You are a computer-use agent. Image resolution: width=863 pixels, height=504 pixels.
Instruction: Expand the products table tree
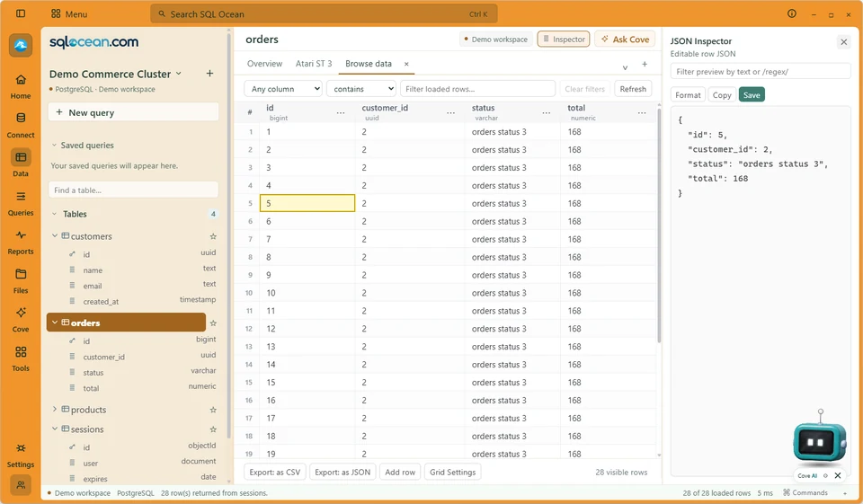55,410
